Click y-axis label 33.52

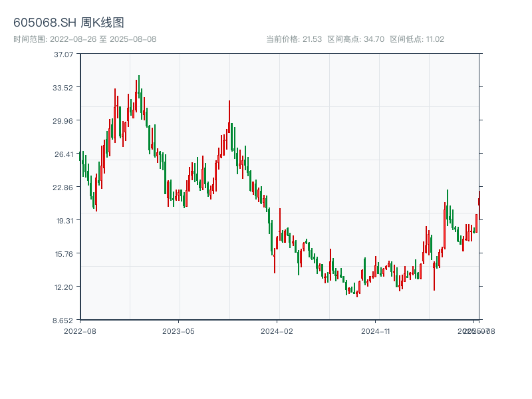pos(63,88)
